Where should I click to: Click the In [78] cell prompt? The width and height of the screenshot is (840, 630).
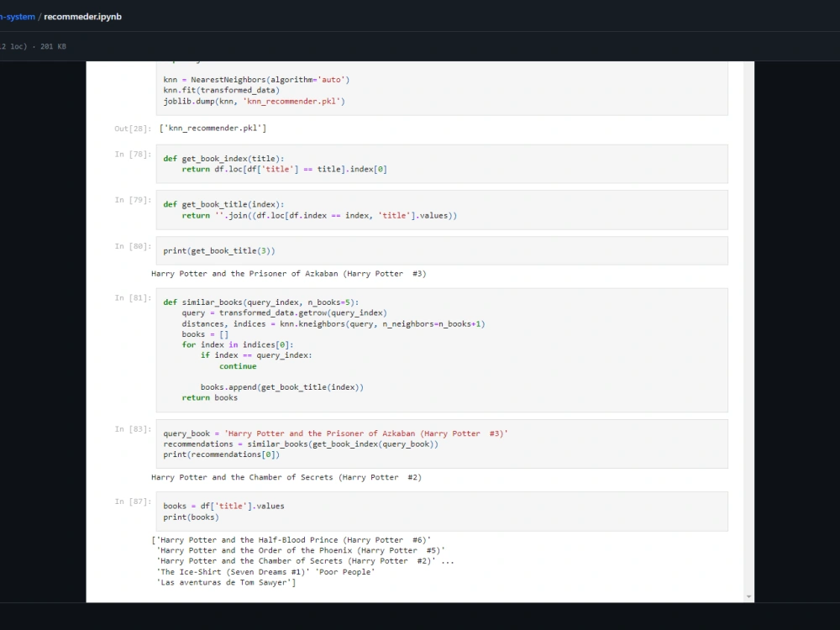pos(133,155)
